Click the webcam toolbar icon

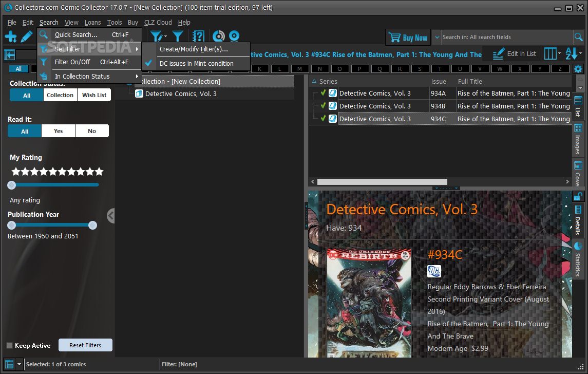coord(234,36)
